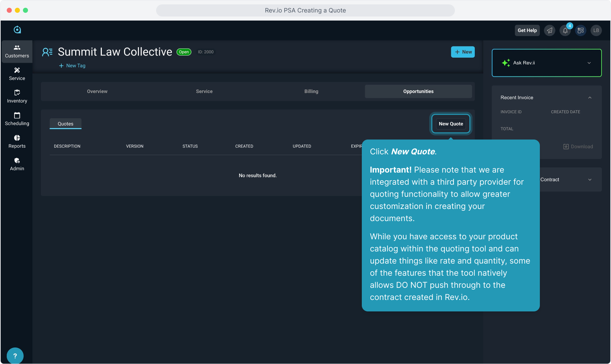Switch to the Overview tab
Viewport: 611px width, 364px height.
pyautogui.click(x=97, y=91)
